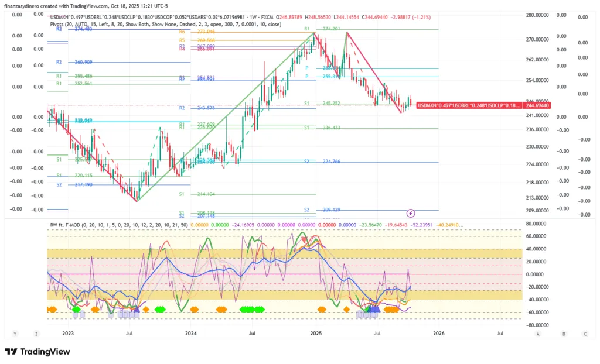Click the Z scale button bottom left
The height and width of the screenshot is (364, 600).
(36, 334)
